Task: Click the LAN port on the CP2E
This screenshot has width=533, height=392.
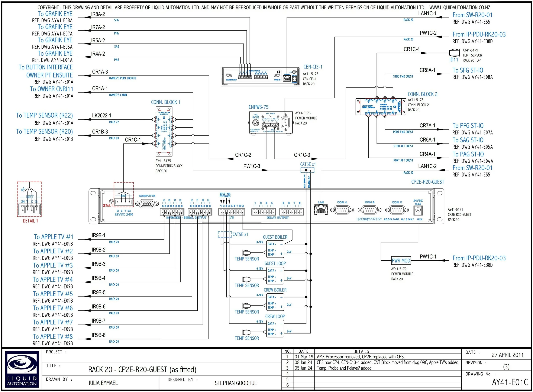Action: [x=321, y=210]
